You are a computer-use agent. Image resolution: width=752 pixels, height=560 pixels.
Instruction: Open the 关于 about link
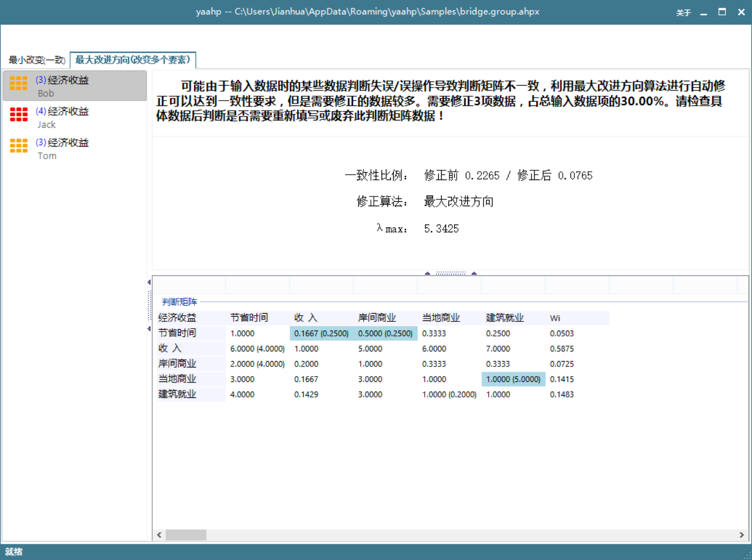(x=683, y=13)
